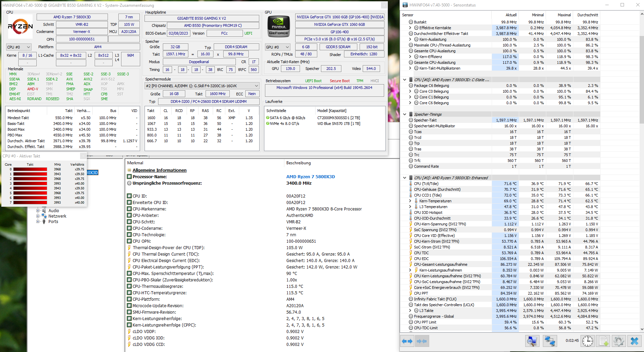Click the NVIDIA GeForce logo in the GPU panel
The height and width of the screenshot is (352, 644).
[x=279, y=26]
